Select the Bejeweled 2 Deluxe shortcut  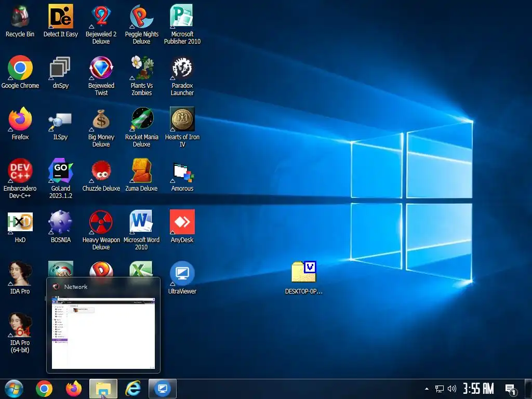click(101, 24)
